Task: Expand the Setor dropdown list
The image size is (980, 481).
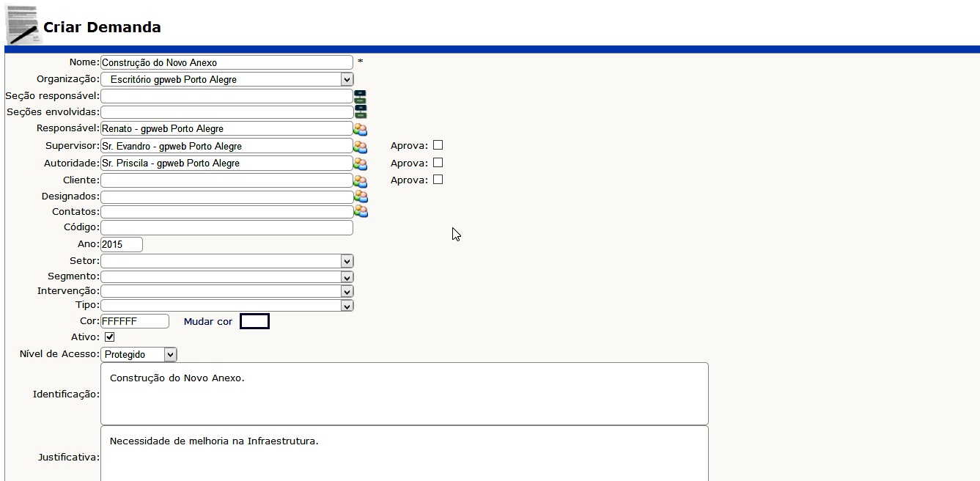Action: 226,261
